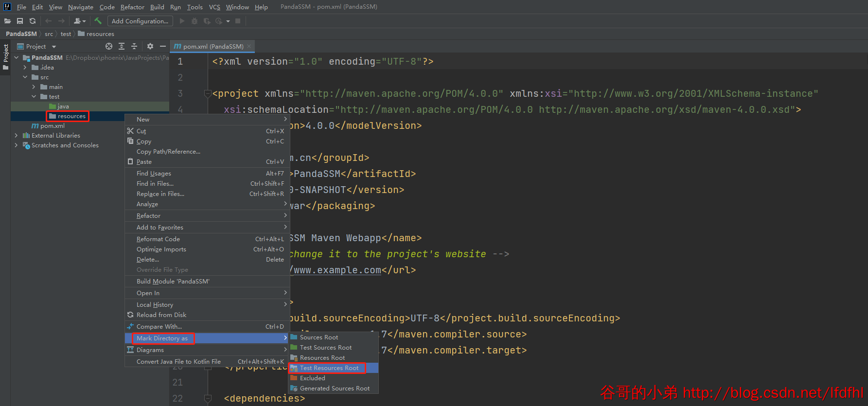The image size is (868, 406).
Task: Click test in breadcrumb bar
Action: 66,34
